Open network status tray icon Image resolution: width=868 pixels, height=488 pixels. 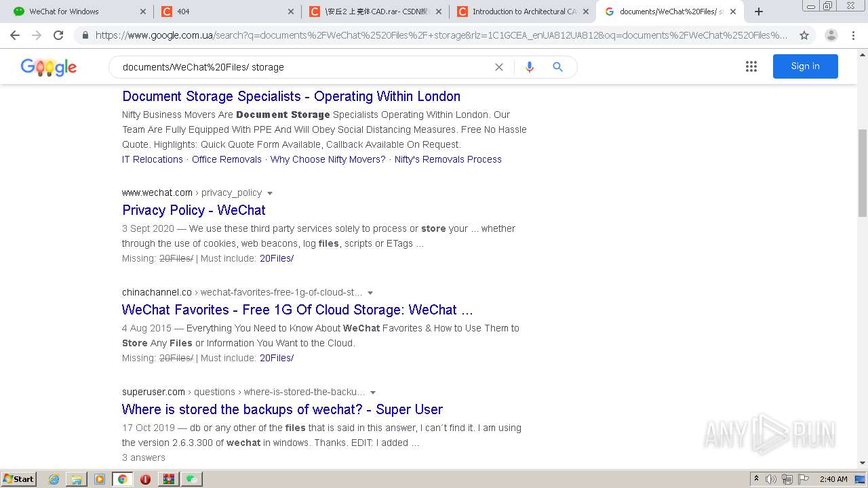(x=787, y=479)
